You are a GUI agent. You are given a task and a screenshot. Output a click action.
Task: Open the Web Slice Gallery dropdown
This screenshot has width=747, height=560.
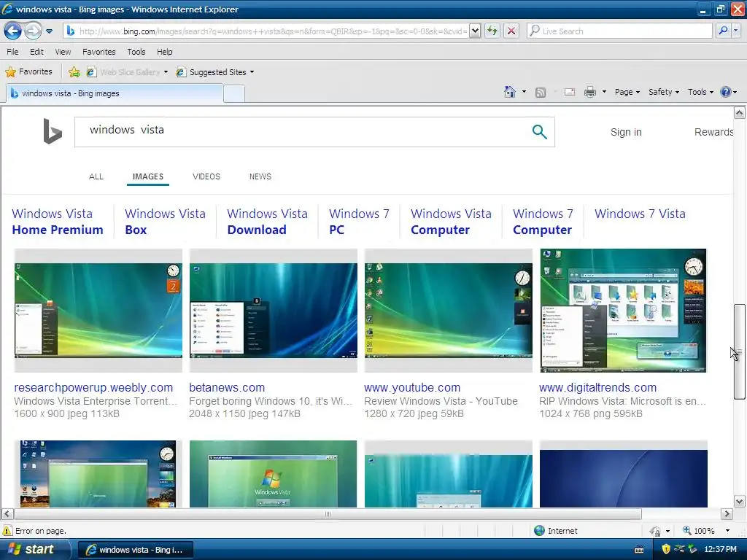pos(127,72)
